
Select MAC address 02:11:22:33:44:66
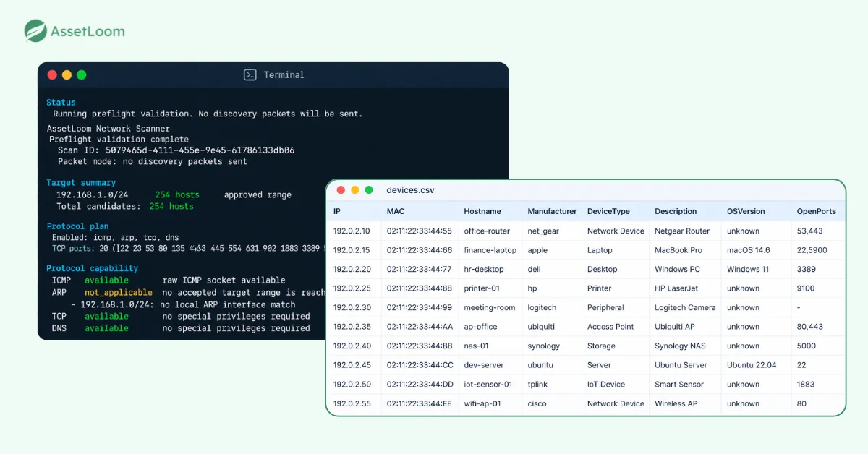pos(420,250)
